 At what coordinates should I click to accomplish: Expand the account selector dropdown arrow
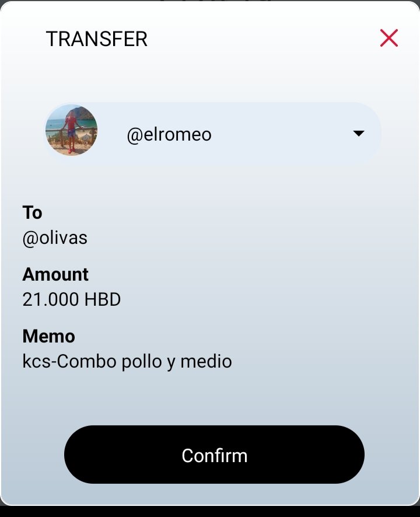pos(358,133)
